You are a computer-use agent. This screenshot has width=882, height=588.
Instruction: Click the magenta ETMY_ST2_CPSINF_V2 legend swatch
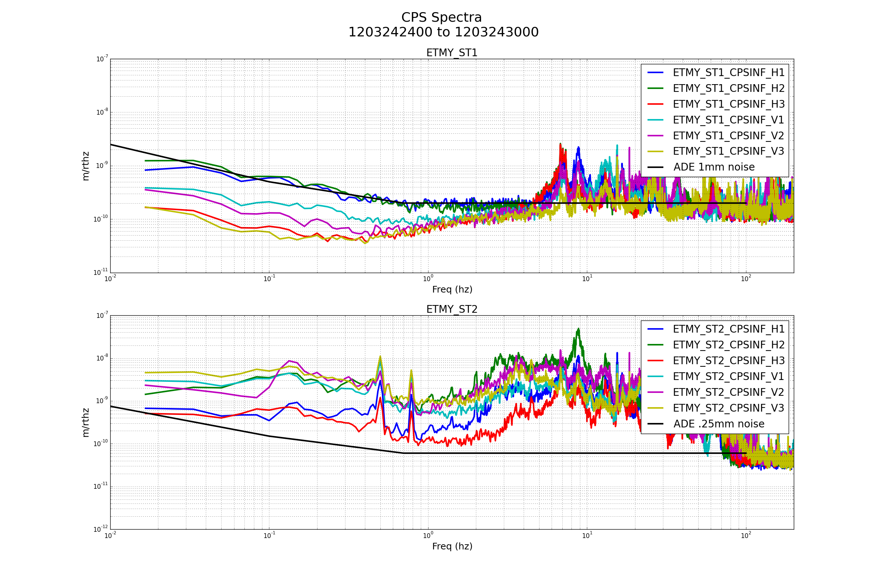tap(655, 392)
